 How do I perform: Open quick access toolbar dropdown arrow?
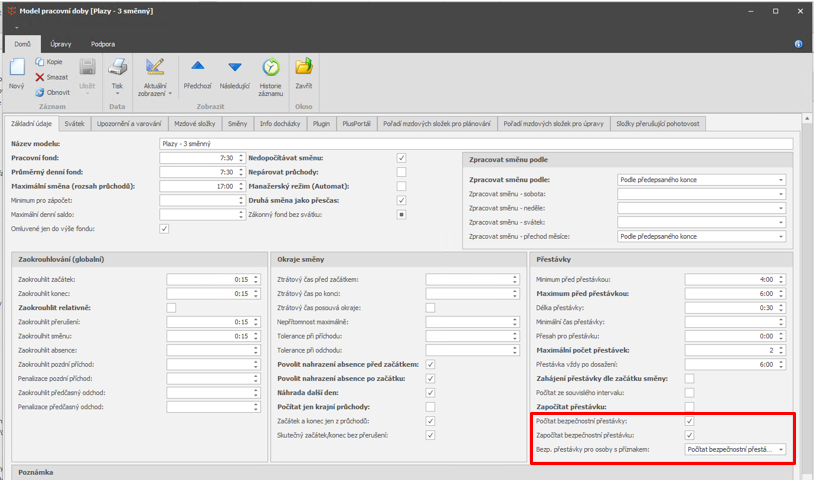[17, 28]
